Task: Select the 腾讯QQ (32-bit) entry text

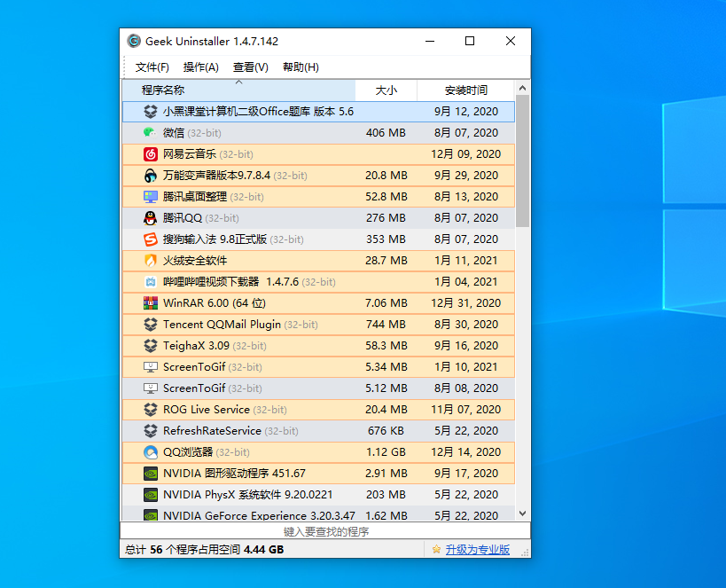Action: coord(200,218)
